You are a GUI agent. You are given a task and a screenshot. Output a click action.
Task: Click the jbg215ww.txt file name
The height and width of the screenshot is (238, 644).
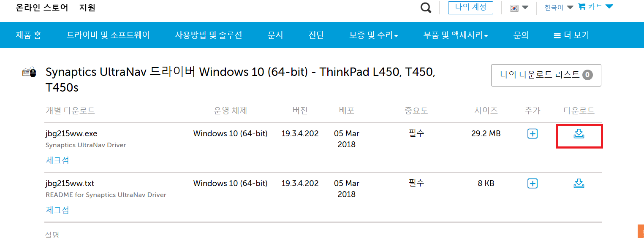[x=70, y=184]
